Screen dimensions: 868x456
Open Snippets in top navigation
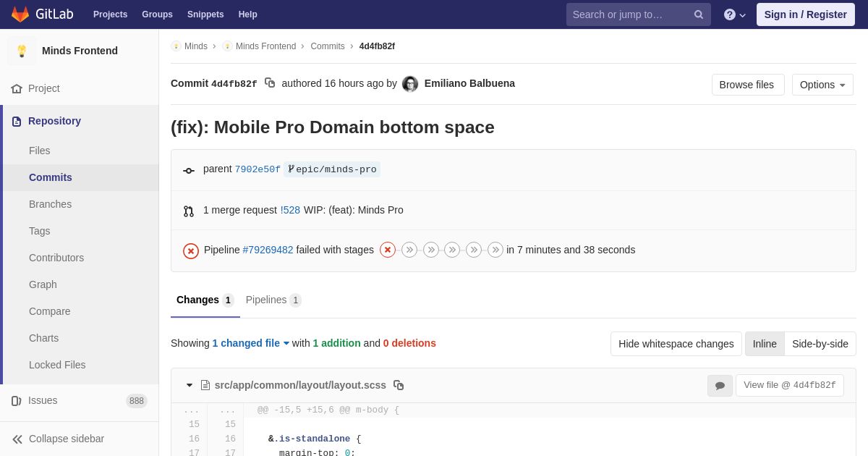coord(205,14)
